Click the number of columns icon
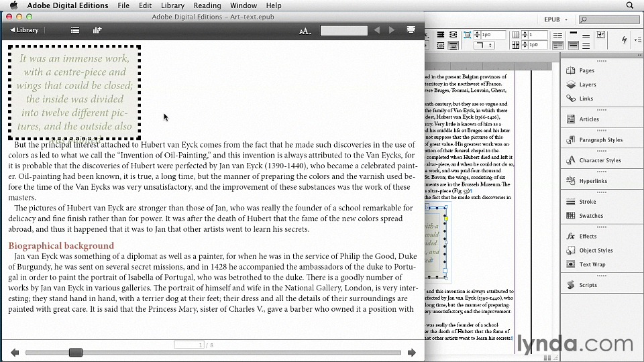Screen dimensions: 644x362 [515, 34]
